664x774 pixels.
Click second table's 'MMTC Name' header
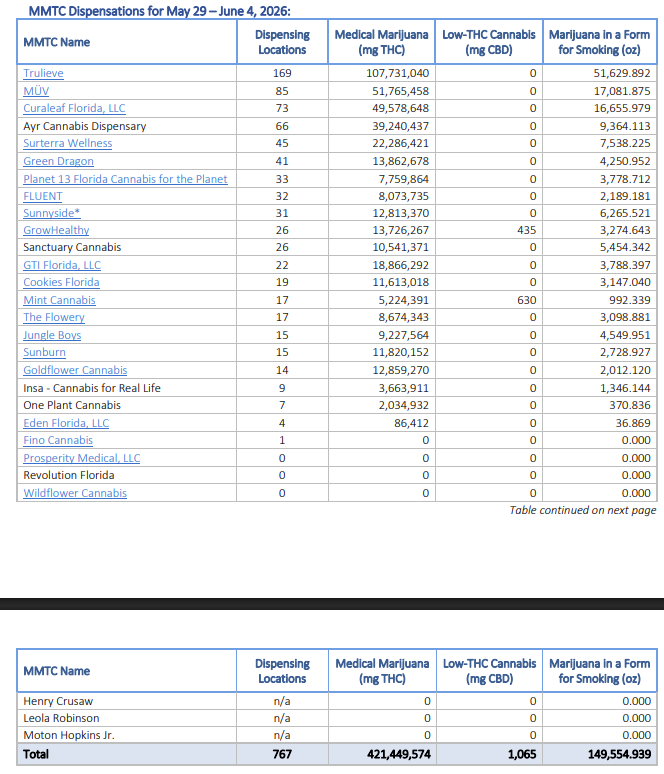(57, 671)
